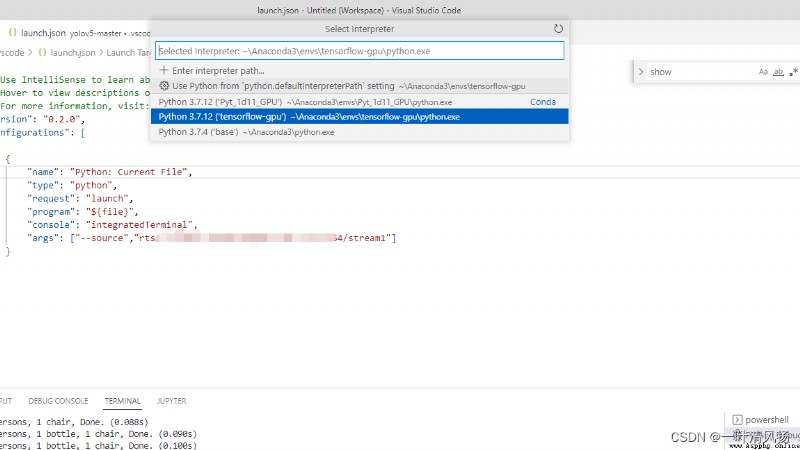Pick Python 3.7.12 tensorflow-gpu interpreter
The height and width of the screenshot is (450, 800).
(x=360, y=116)
